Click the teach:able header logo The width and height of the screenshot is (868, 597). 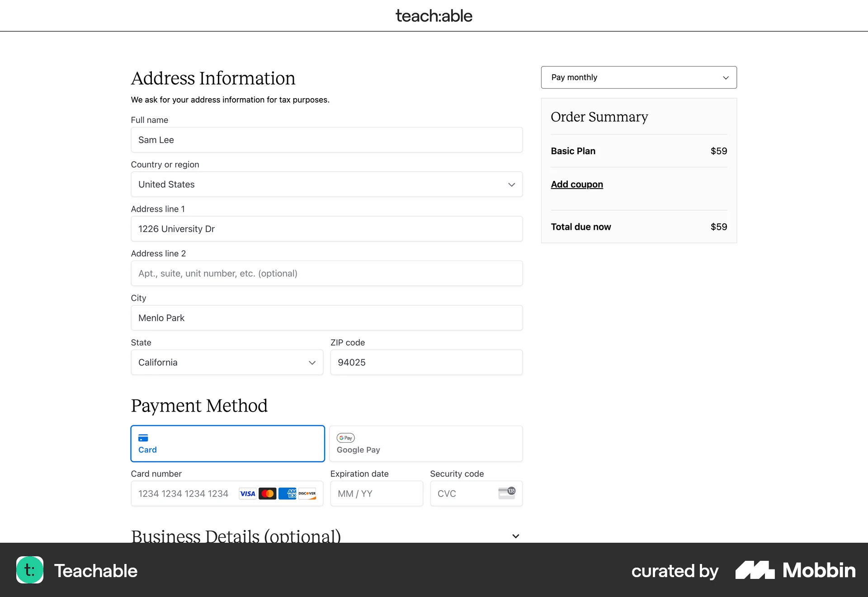click(434, 15)
